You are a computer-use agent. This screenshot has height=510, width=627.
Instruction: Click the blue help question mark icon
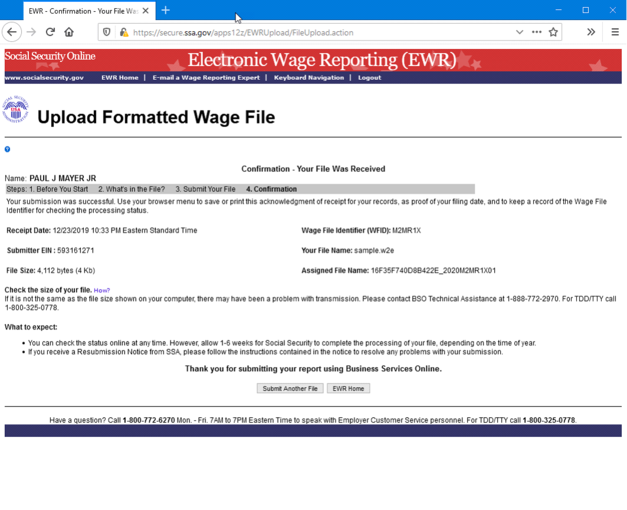[x=7, y=149]
